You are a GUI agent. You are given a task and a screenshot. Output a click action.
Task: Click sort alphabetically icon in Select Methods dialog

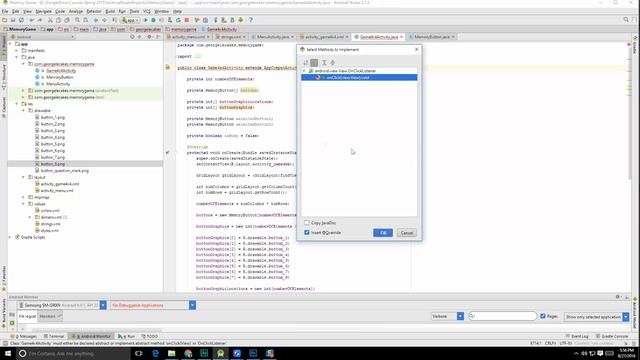[x=305, y=62]
